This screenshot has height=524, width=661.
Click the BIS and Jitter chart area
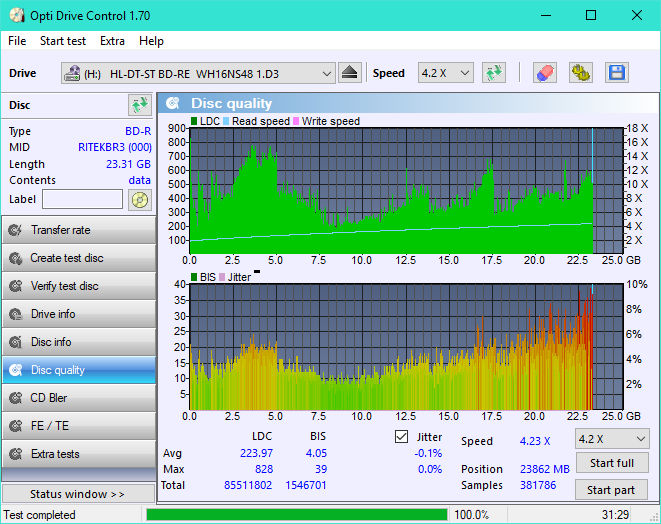[406, 347]
